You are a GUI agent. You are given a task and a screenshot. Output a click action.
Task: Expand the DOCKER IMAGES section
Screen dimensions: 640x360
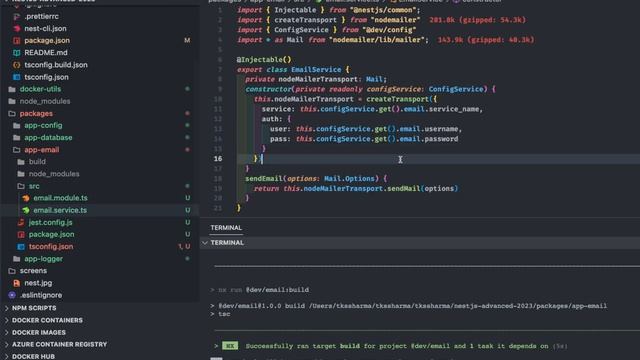(x=39, y=333)
